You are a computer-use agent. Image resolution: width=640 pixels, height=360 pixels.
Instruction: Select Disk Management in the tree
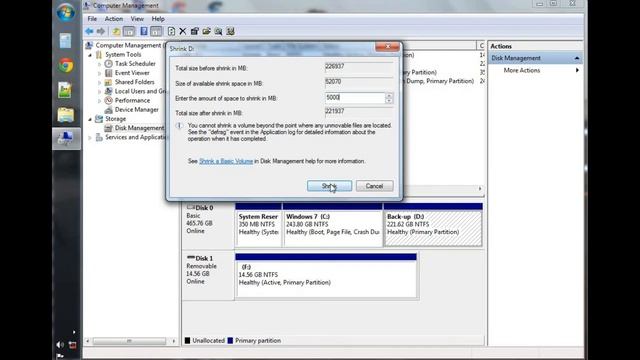[x=139, y=128]
